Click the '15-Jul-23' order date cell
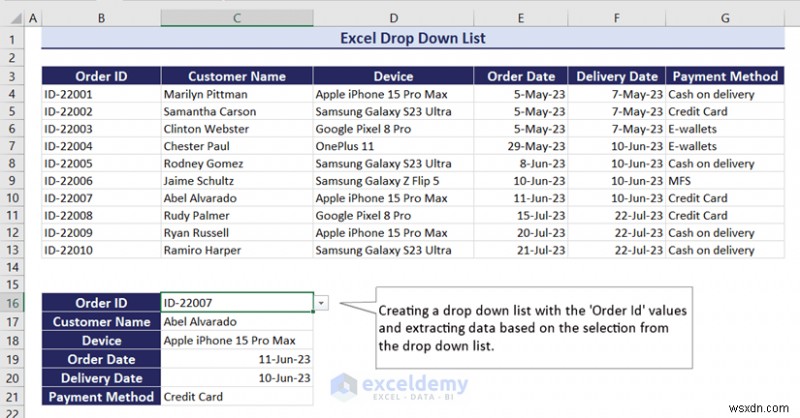Screen dimensions: 800x418 pos(520,215)
